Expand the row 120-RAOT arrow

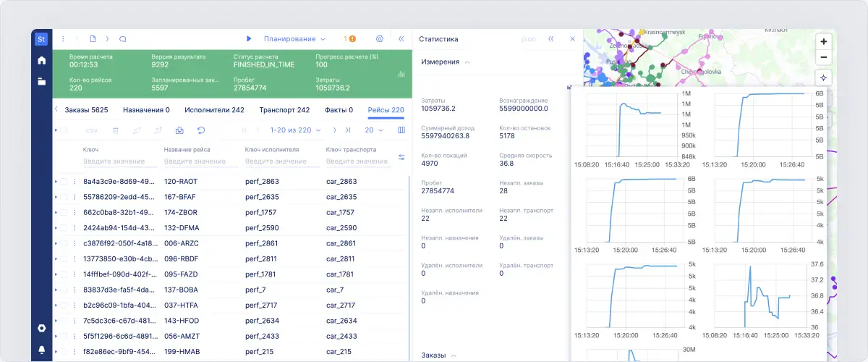[56, 181]
